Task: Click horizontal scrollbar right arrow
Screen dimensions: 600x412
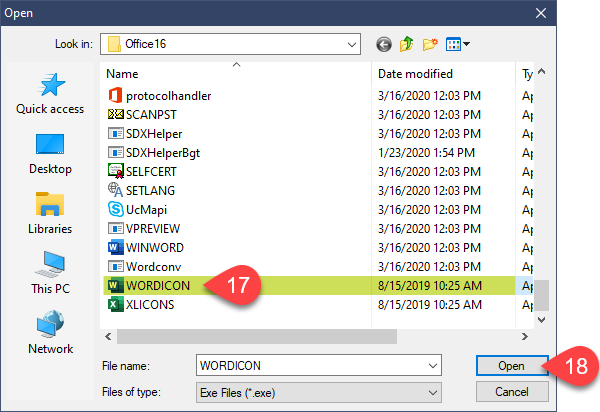Action: click(525, 337)
